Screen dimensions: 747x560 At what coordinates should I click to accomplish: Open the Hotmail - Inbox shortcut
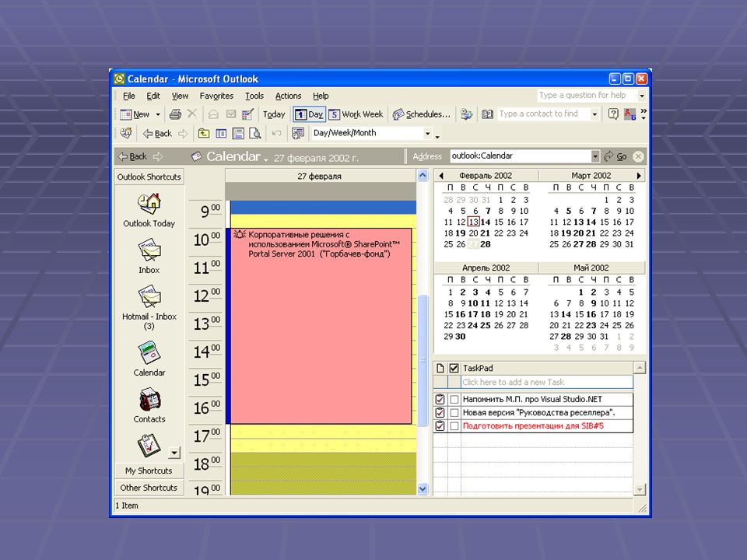(149, 296)
